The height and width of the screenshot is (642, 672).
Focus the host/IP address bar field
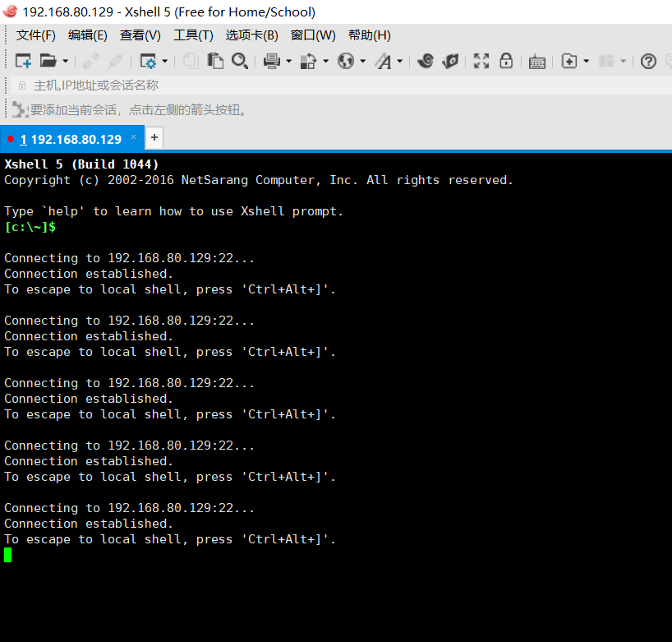341,85
